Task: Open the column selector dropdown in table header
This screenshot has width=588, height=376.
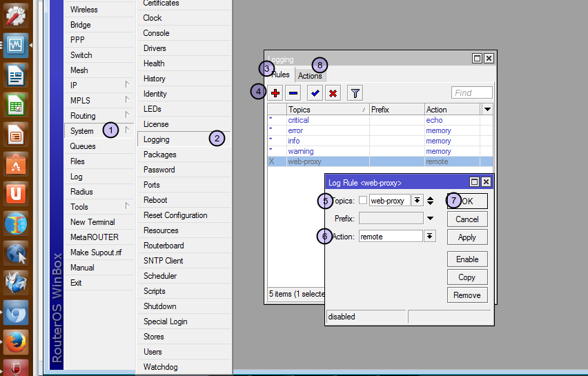Action: [487, 109]
